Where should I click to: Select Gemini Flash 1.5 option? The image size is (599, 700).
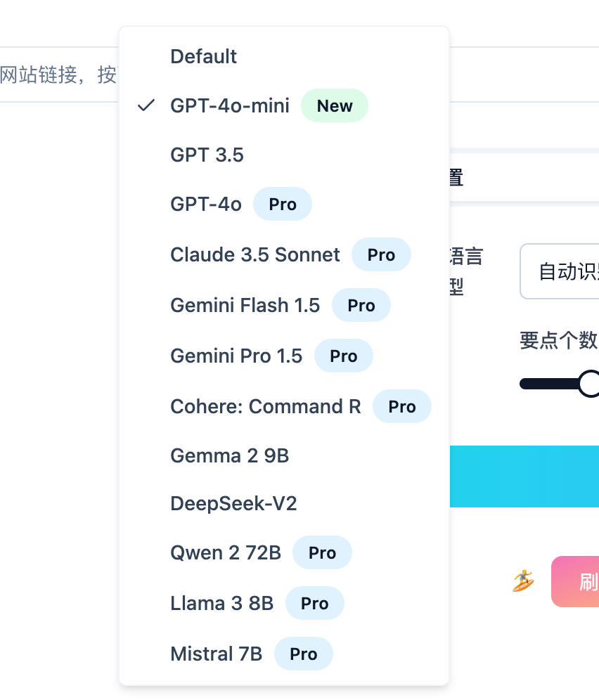[245, 306]
